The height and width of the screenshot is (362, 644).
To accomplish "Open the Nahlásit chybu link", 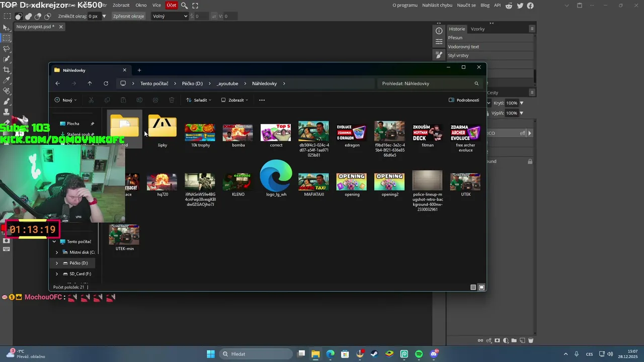I will coord(437,5).
